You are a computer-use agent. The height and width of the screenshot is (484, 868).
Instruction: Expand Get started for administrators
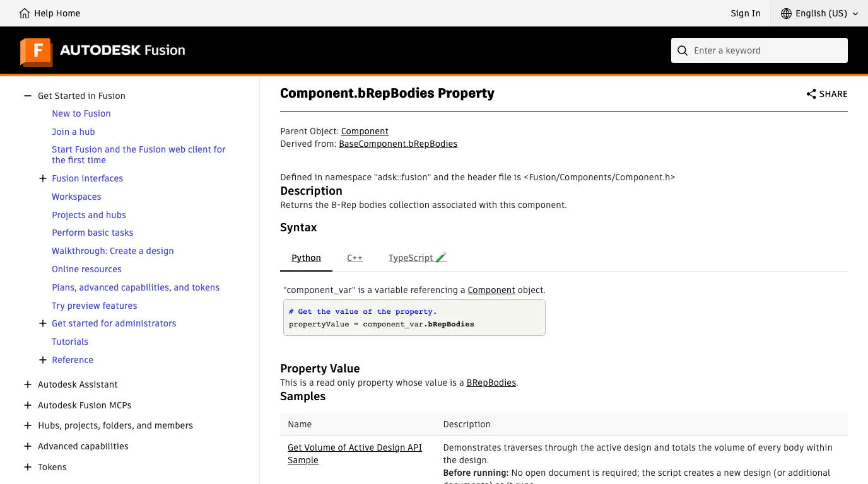[x=43, y=323]
